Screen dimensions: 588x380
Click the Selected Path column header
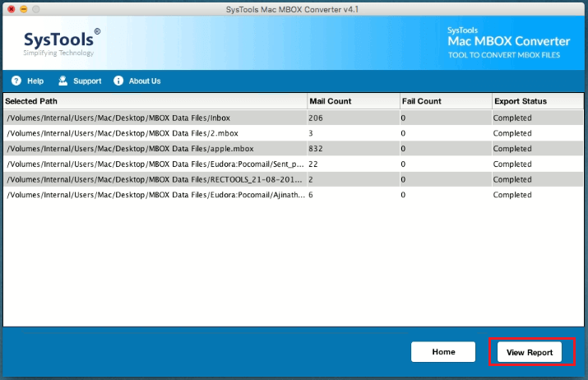coord(155,101)
